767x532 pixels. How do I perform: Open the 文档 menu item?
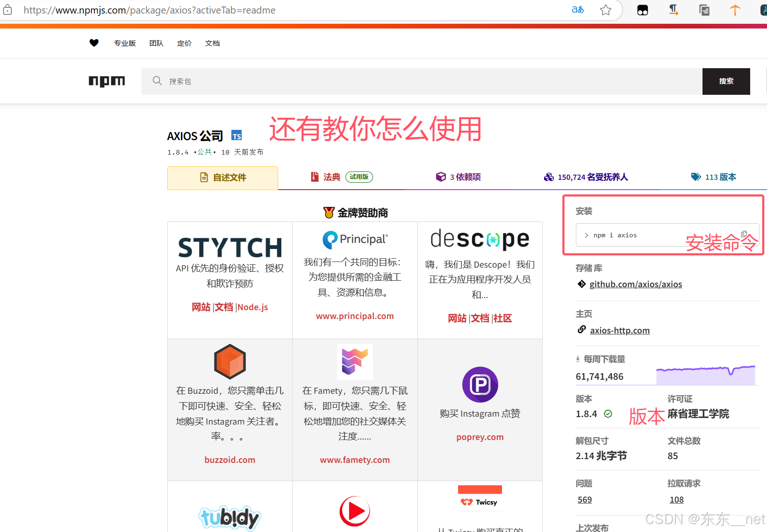(212, 43)
